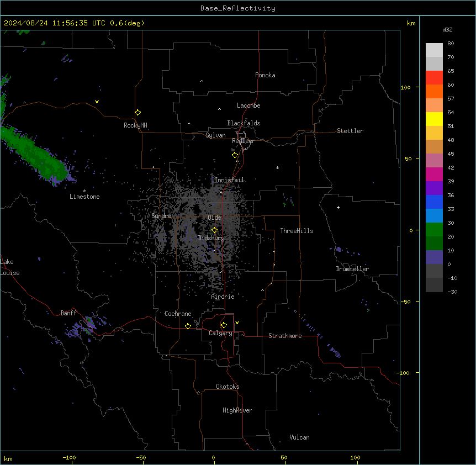Select the Lacombe label on the map
Image resolution: width=476 pixels, height=465 pixels.
(x=248, y=105)
